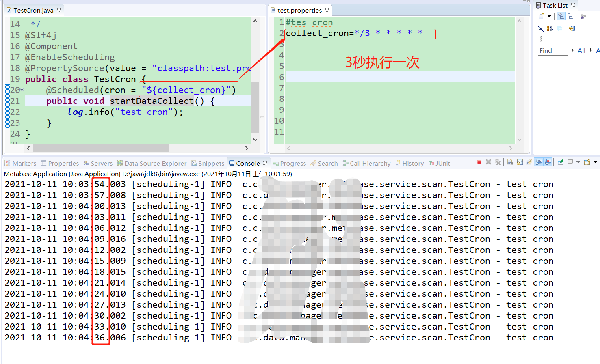This screenshot has height=364, width=600.
Task: Synchronize changed tasks repository icon
Action: pyautogui.click(x=572, y=28)
